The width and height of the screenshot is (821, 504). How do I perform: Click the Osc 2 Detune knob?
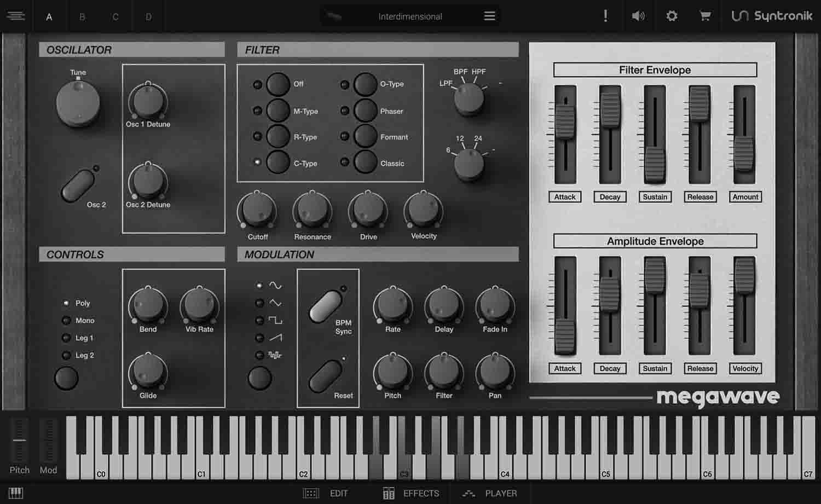pyautogui.click(x=148, y=182)
